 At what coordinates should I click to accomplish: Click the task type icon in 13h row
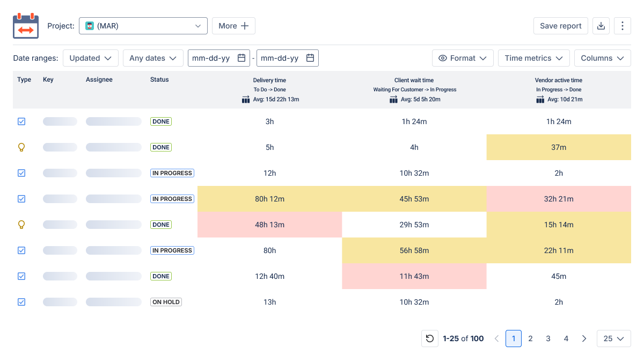(21, 302)
